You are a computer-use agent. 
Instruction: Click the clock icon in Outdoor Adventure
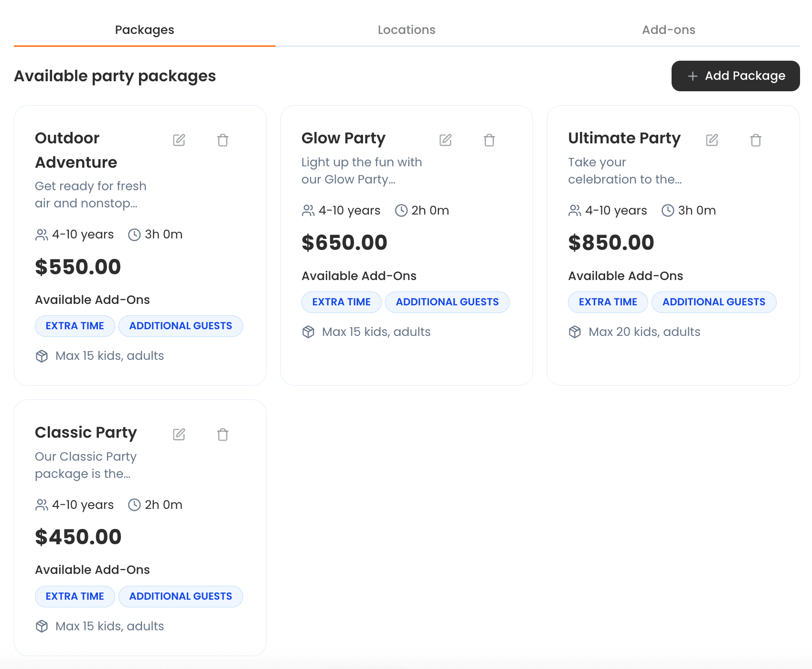(x=134, y=235)
